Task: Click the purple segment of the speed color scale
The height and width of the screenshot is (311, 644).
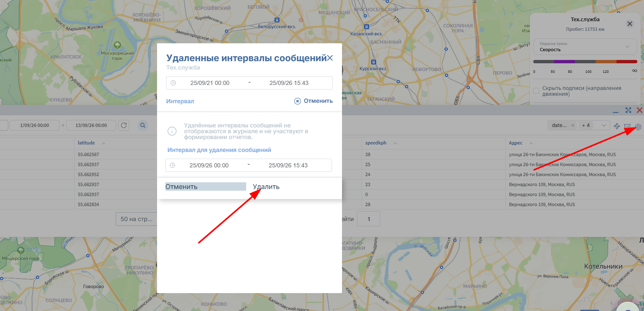Action: [564, 62]
